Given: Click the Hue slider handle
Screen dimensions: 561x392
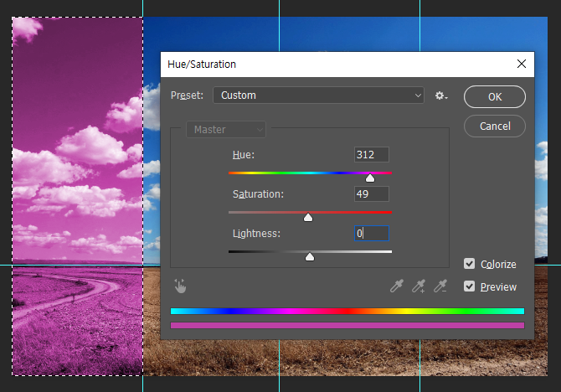Looking at the screenshot, I should click(370, 178).
